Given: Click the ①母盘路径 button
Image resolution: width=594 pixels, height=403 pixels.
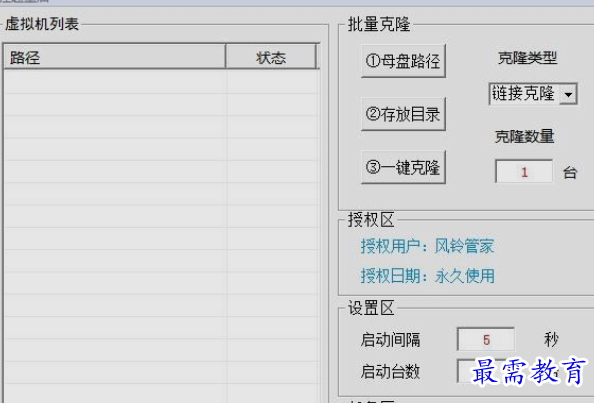Looking at the screenshot, I should [403, 61].
